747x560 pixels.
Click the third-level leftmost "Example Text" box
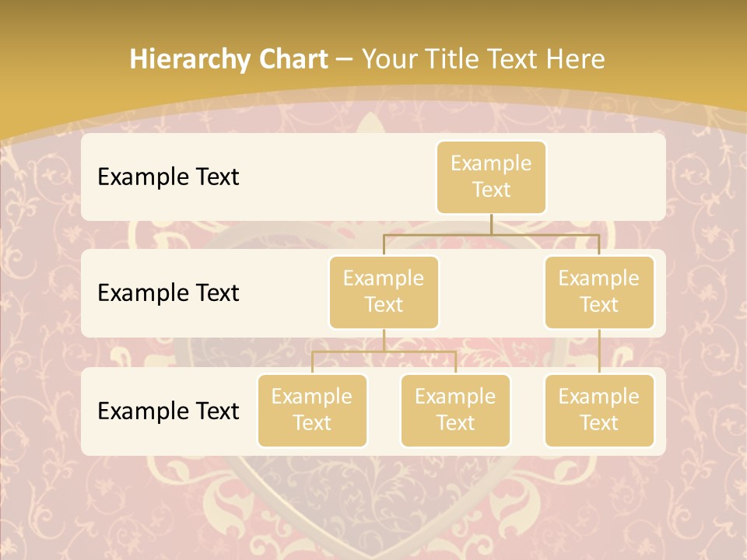[x=312, y=410]
